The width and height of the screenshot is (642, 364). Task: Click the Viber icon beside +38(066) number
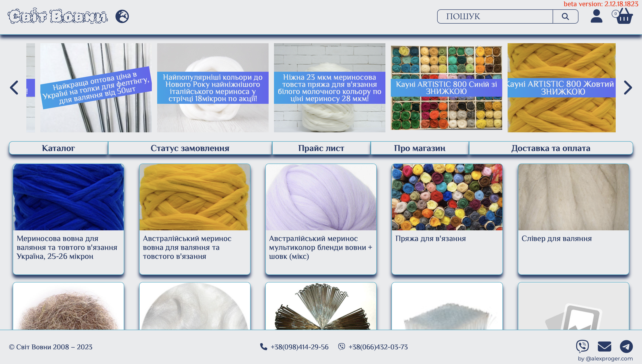[341, 347]
